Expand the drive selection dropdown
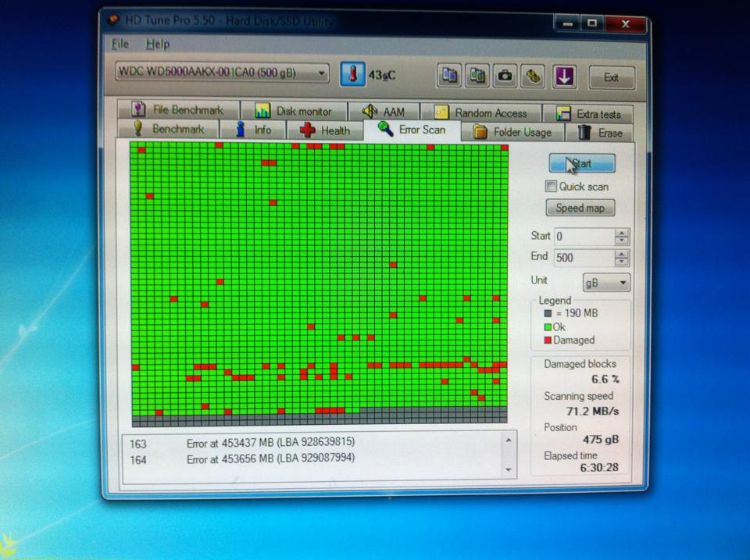 (x=322, y=73)
